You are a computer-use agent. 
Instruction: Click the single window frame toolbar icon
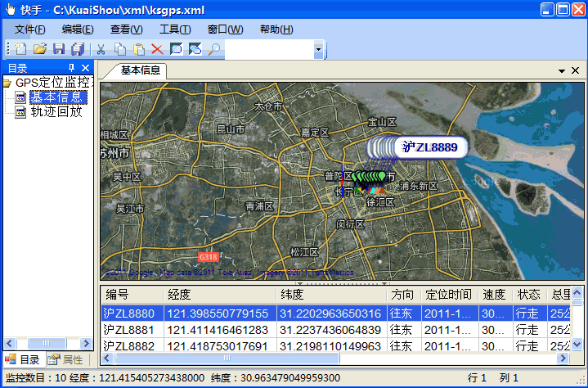coord(177,49)
